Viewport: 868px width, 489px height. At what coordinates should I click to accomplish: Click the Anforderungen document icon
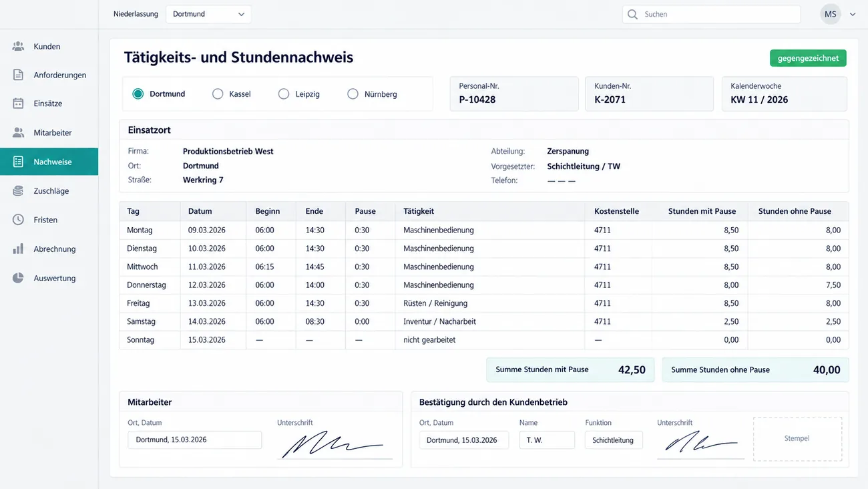(18, 75)
